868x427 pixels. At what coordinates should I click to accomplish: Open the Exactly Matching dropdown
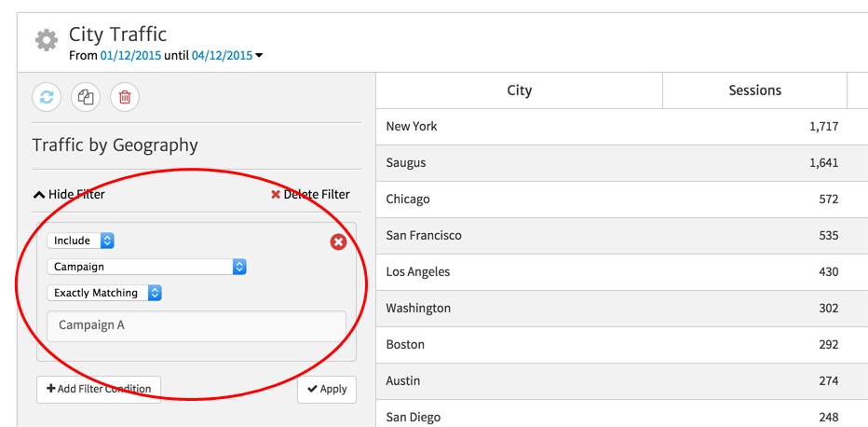(105, 293)
